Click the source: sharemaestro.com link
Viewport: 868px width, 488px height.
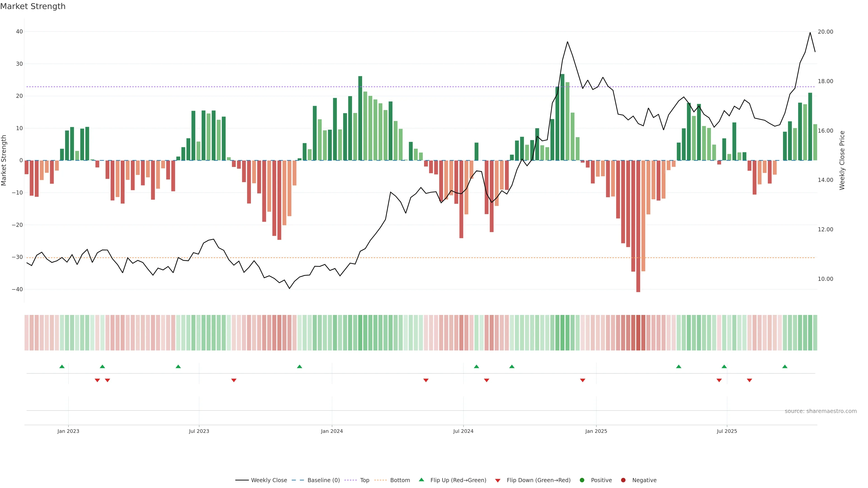(821, 411)
